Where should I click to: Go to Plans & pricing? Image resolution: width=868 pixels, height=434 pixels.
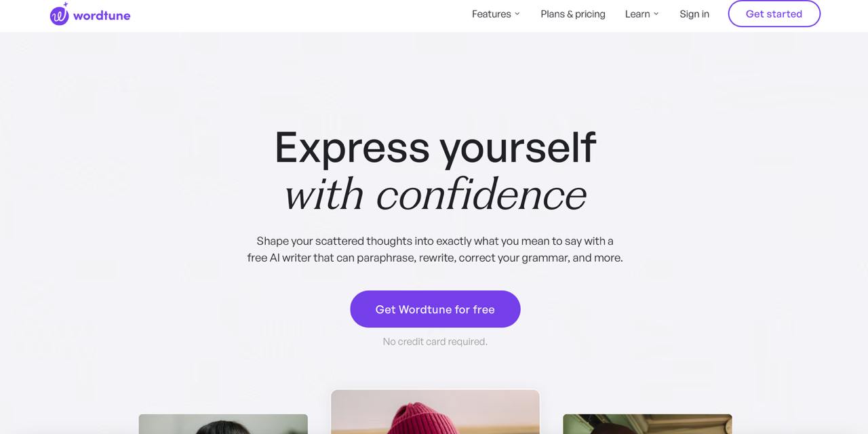[573, 14]
